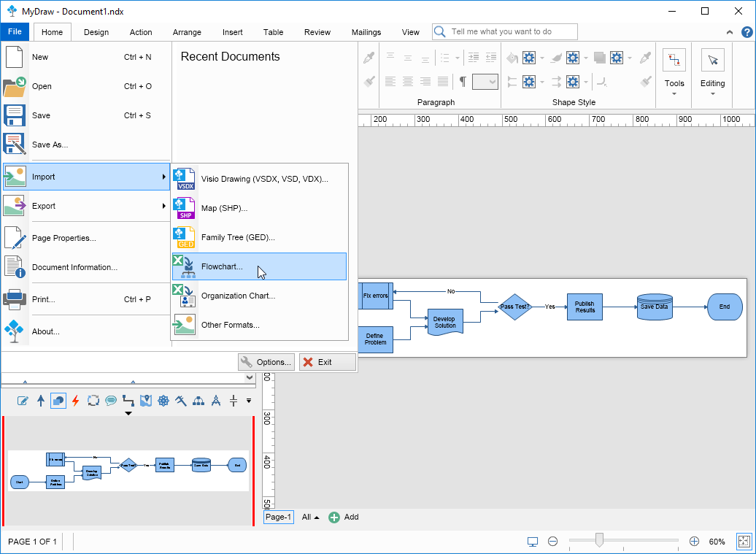
Task: Open the All pages dropdown
Action: coord(311,517)
